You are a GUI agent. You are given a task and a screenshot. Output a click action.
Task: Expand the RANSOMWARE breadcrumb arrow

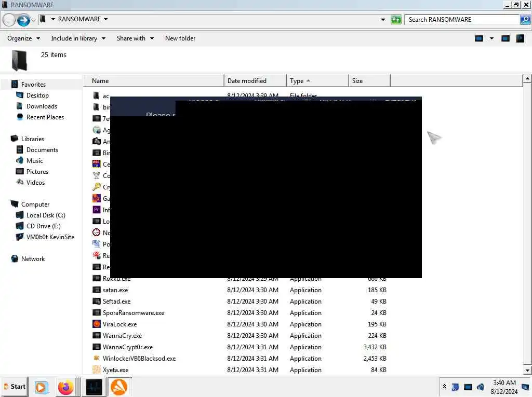pyautogui.click(x=106, y=19)
